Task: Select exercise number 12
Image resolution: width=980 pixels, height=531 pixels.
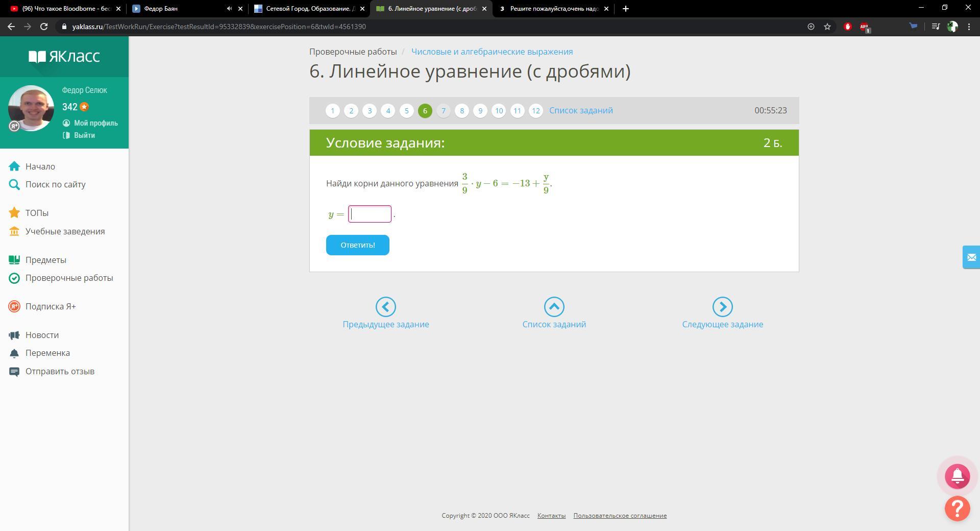Action: tap(535, 111)
